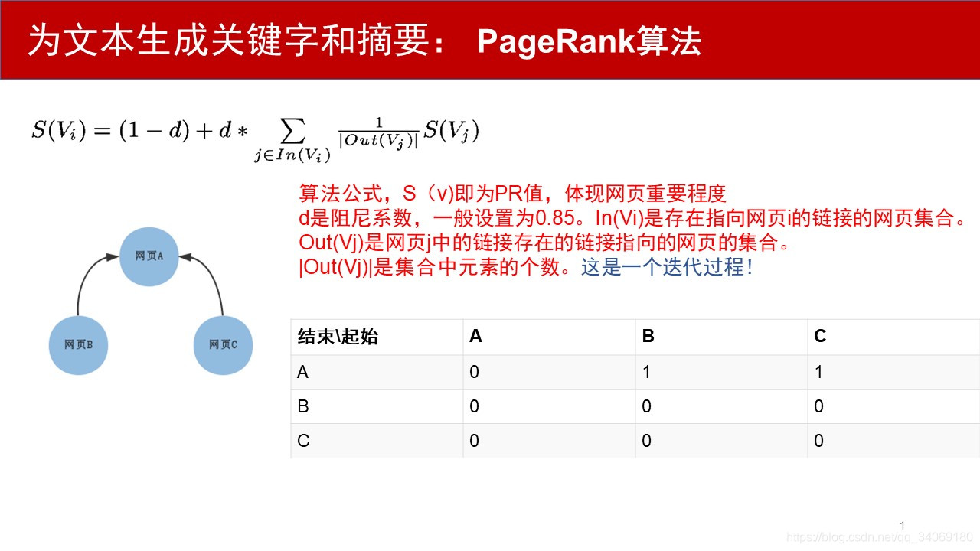Click the cell at row C, column A
Screen dimensions: 980x551
[549, 441]
